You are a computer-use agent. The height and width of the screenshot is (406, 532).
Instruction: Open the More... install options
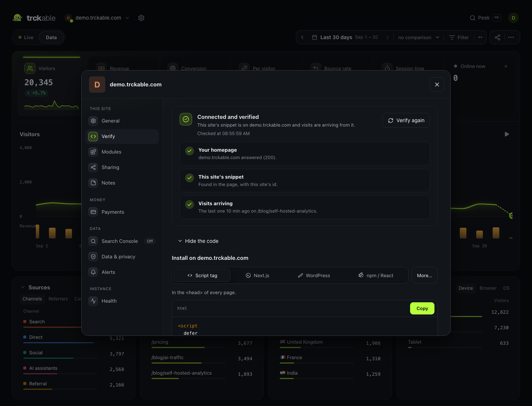(x=424, y=275)
